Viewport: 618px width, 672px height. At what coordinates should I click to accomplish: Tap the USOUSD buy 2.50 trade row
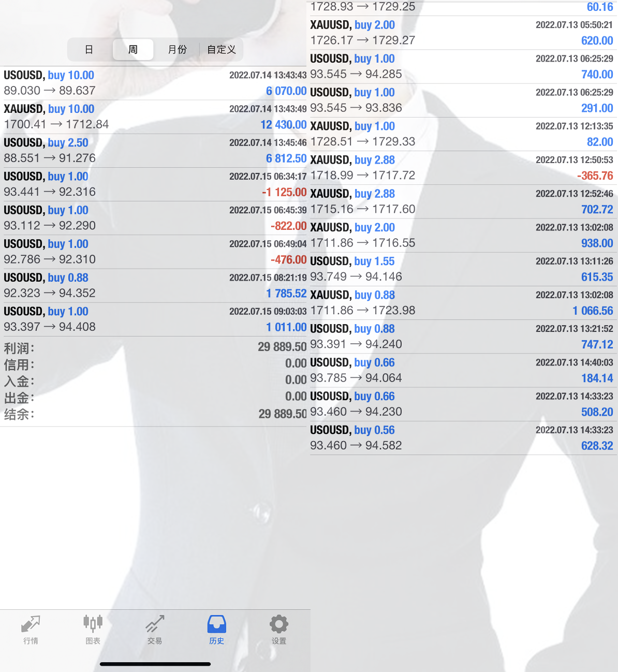[155, 150]
